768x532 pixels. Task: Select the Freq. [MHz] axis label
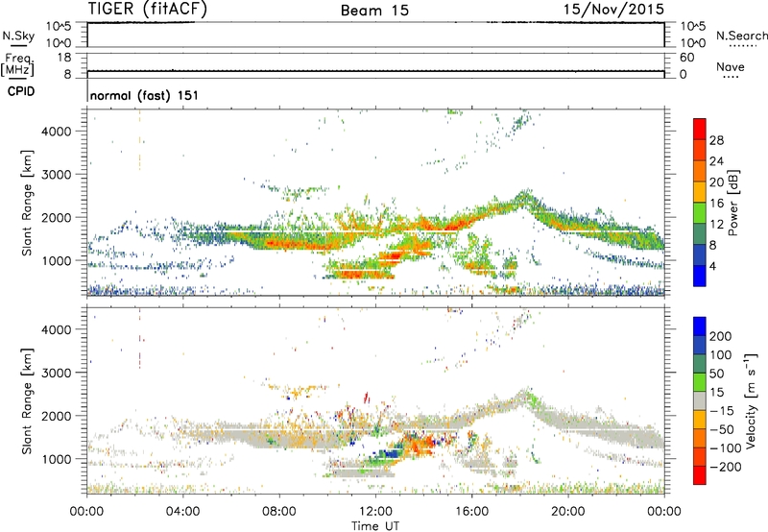point(17,64)
